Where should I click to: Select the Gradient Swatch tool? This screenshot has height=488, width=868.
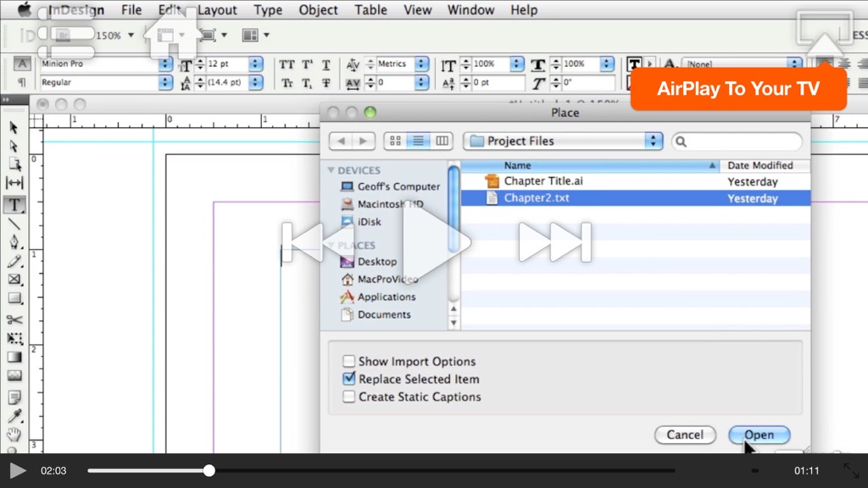tap(14, 358)
